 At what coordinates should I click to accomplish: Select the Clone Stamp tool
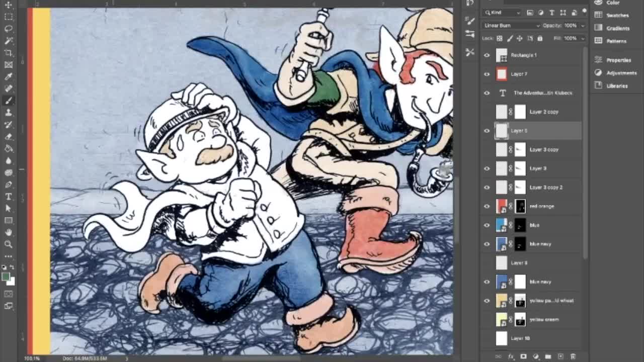pos(9,113)
